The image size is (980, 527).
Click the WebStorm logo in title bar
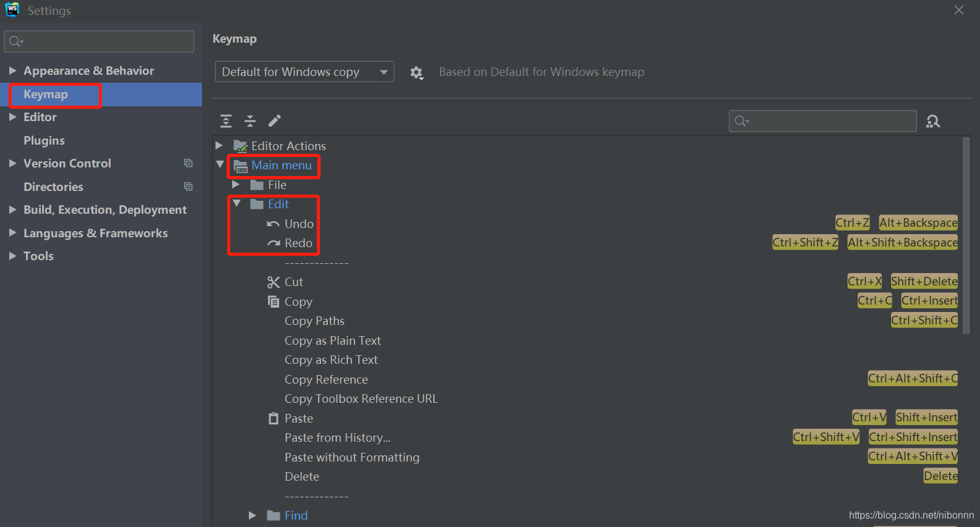pos(12,10)
